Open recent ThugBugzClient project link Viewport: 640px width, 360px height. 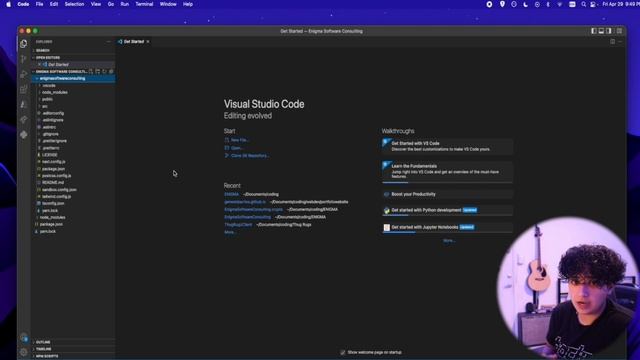[x=238, y=224]
